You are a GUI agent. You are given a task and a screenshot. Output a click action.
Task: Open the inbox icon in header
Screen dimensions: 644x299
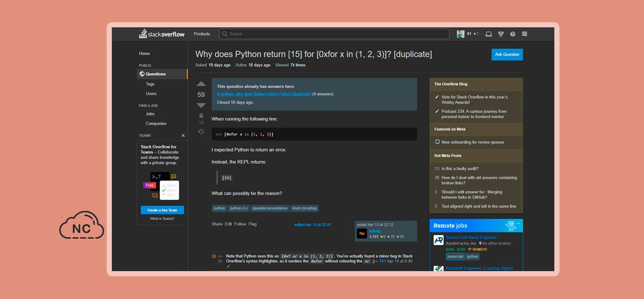(488, 34)
